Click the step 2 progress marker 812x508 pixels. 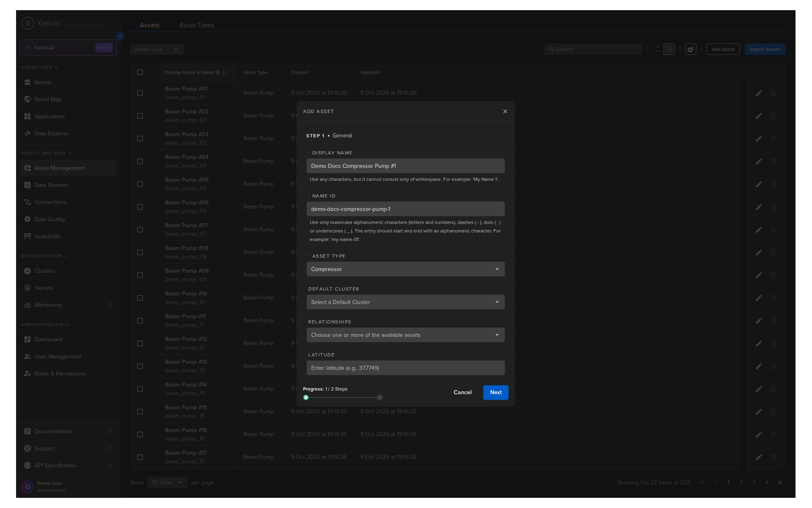[380, 398]
